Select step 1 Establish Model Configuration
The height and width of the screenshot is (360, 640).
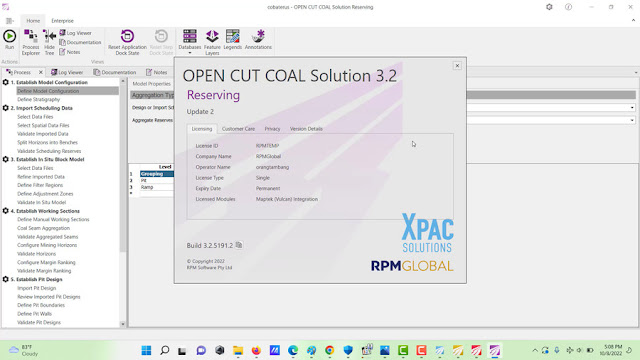tap(49, 82)
